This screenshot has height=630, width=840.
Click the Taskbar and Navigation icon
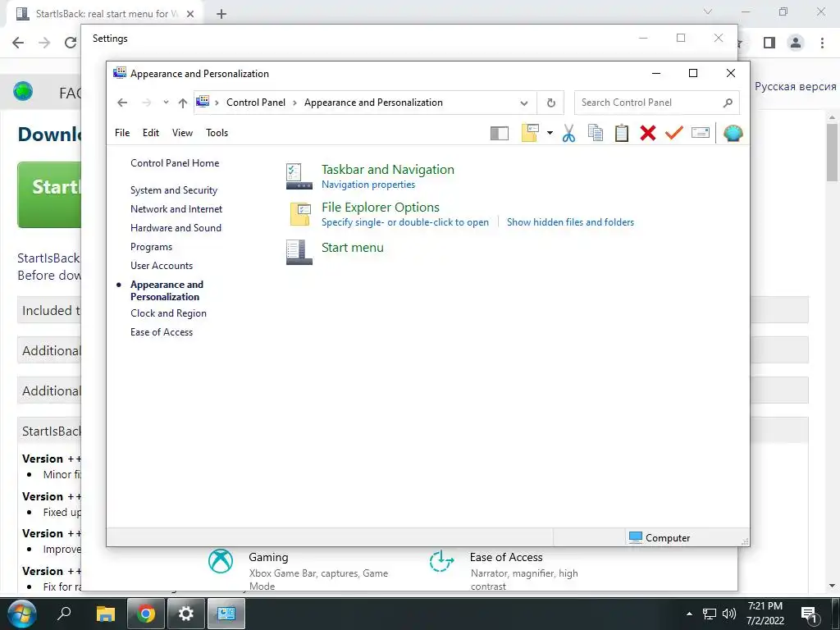tap(299, 176)
